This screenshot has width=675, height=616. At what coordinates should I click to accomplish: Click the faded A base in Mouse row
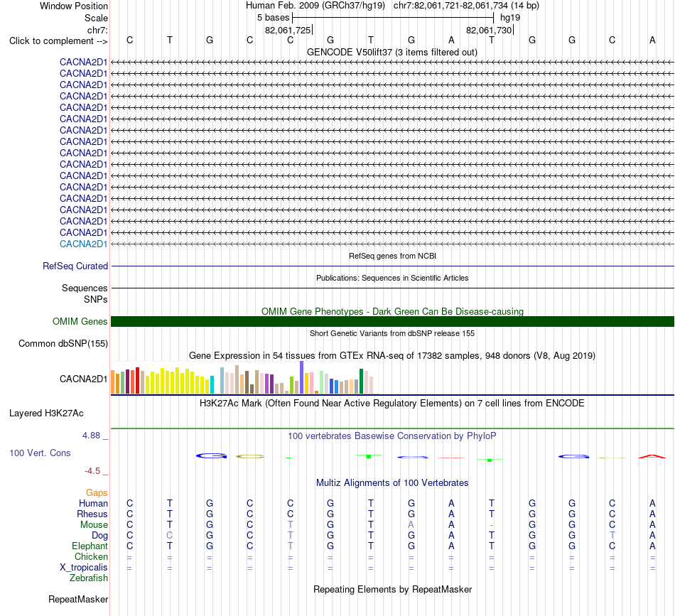click(411, 525)
